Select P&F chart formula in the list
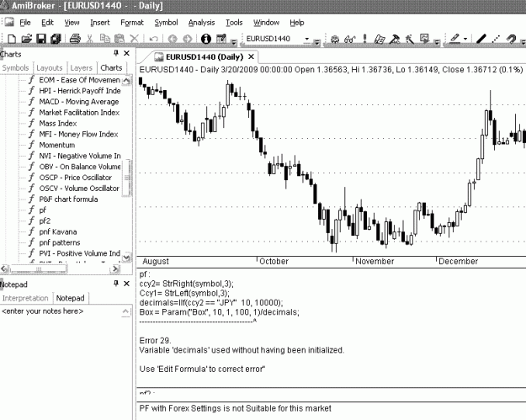526x420 pixels. point(68,199)
